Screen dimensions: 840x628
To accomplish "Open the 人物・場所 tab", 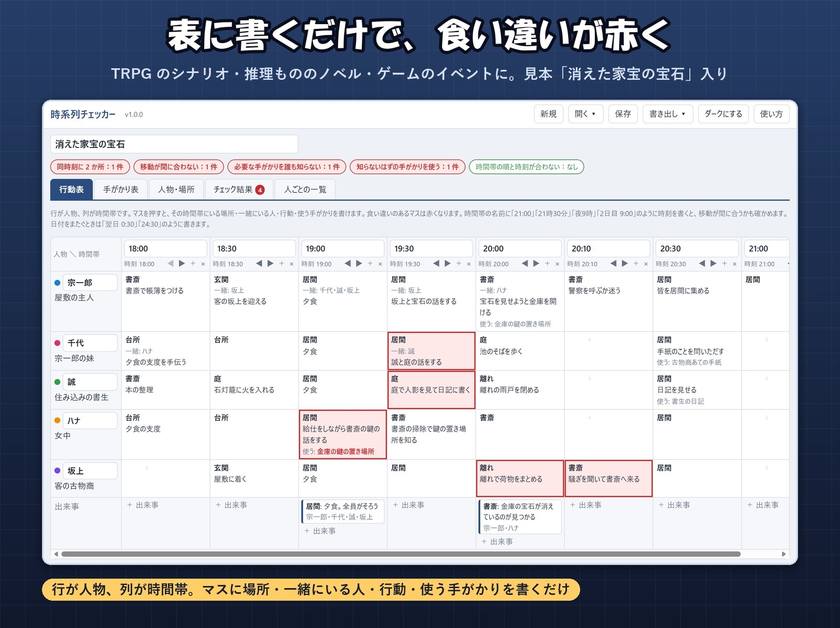I will [x=176, y=190].
